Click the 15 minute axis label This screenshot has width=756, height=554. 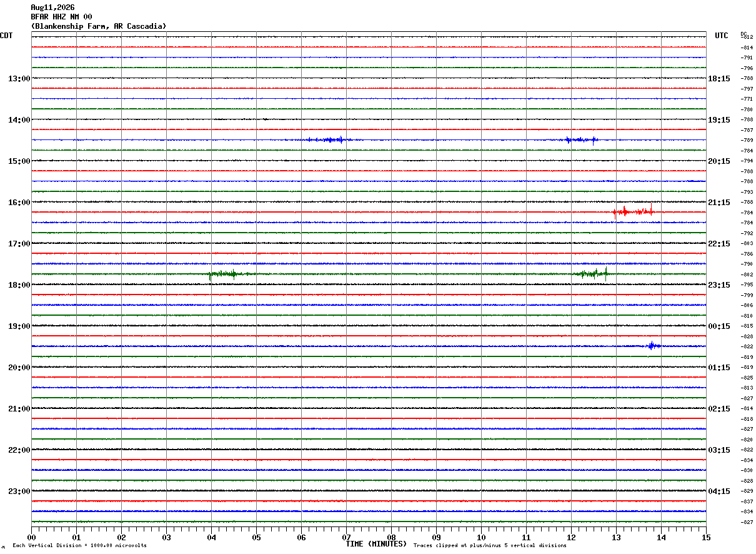[x=706, y=537]
